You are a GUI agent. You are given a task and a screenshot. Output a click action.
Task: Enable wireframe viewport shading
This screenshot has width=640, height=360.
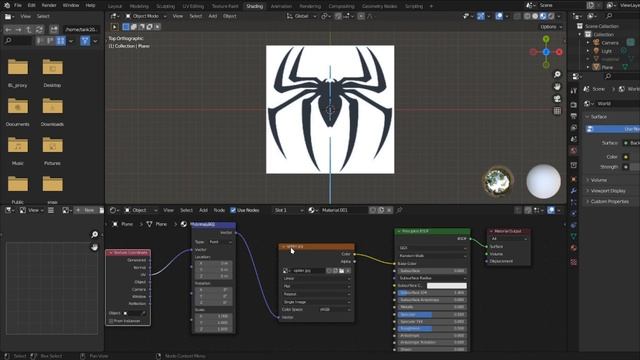point(527,16)
